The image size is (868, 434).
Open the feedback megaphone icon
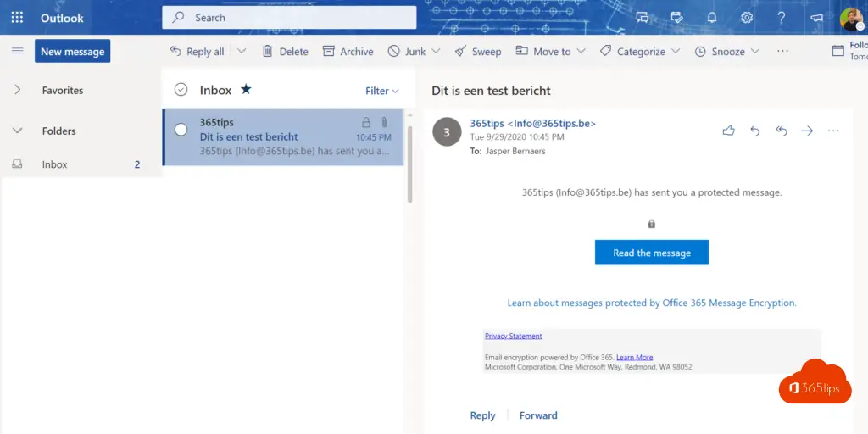click(816, 18)
